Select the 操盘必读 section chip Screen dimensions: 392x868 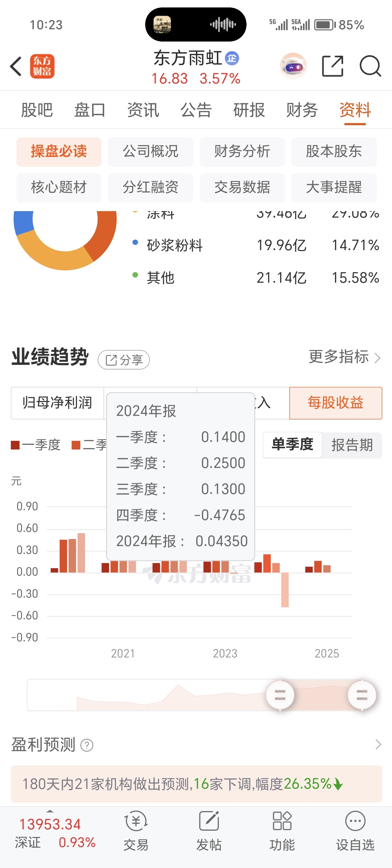coord(59,152)
